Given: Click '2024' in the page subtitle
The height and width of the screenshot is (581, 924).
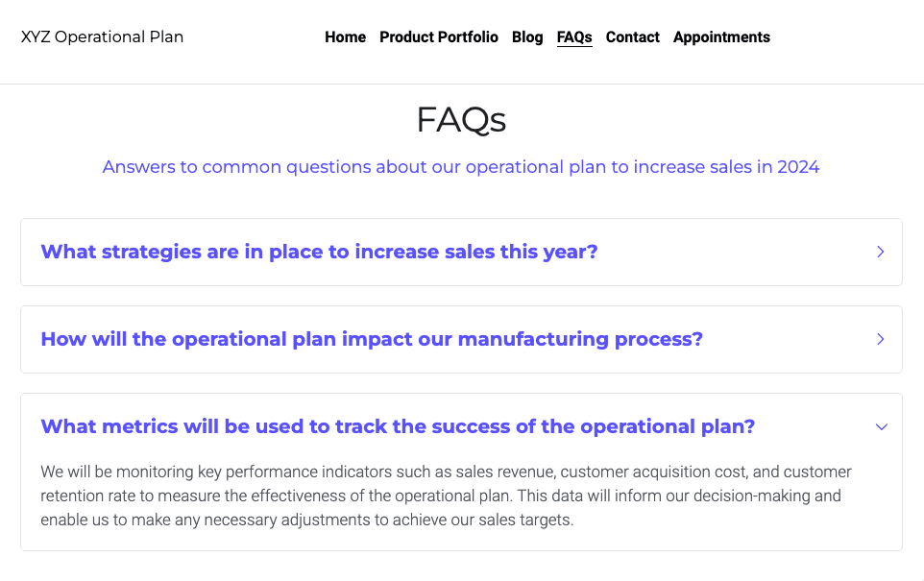Looking at the screenshot, I should tap(798, 167).
